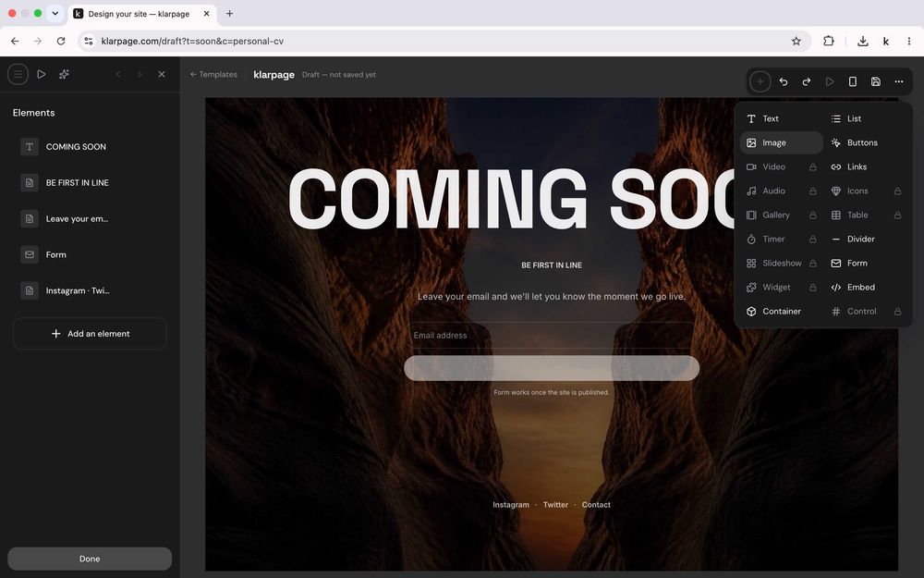Click the Twitter link on canvas

tap(555, 505)
